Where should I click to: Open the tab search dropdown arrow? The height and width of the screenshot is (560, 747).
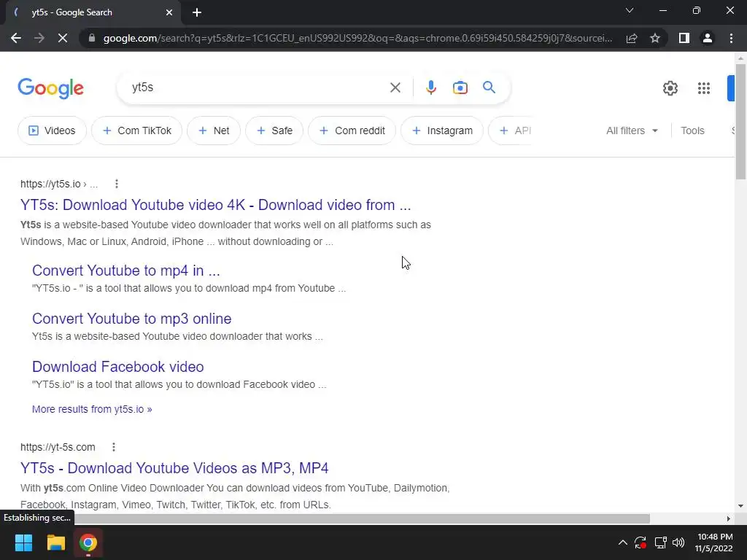coord(630,10)
